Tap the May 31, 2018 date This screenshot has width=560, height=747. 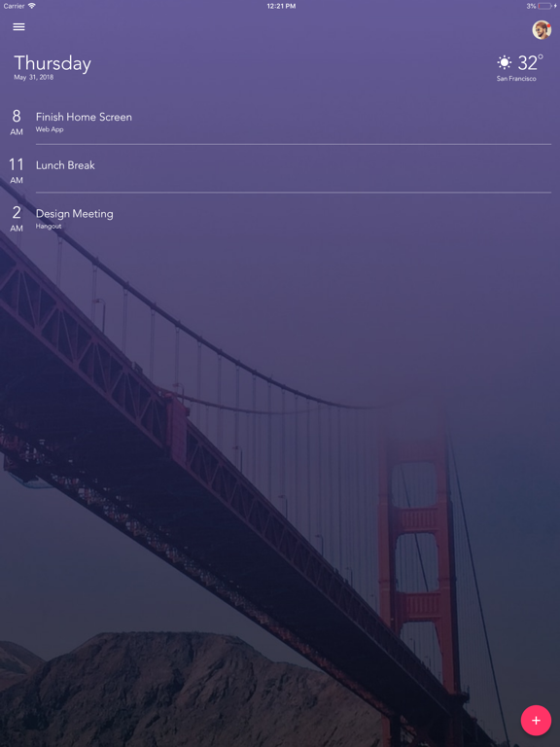point(33,77)
